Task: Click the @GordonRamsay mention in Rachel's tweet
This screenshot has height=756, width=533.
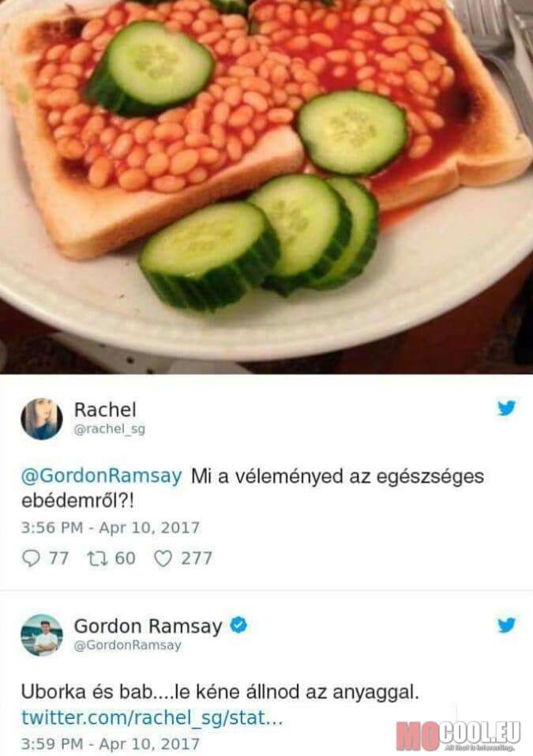Action: pos(102,476)
